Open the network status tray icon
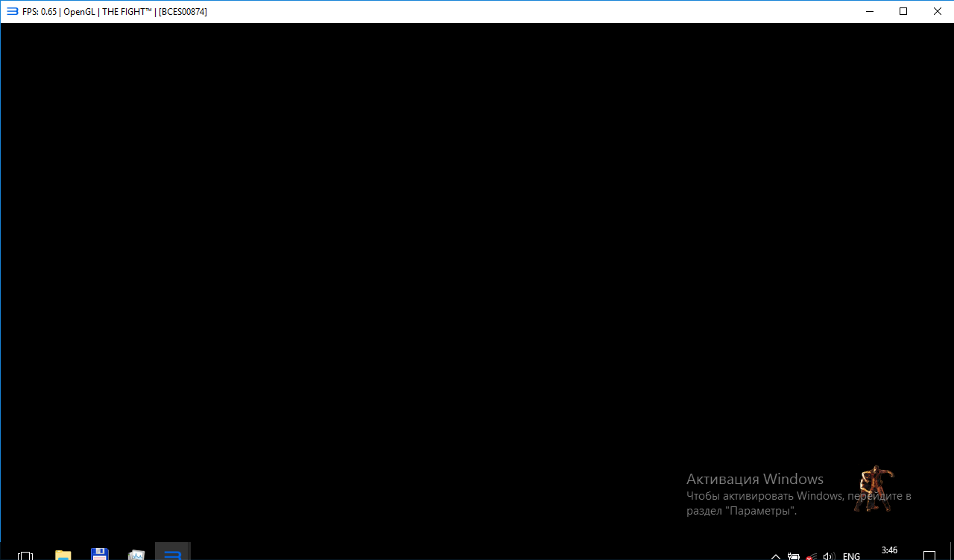Viewport: 954px width, 560px height. pyautogui.click(x=811, y=556)
